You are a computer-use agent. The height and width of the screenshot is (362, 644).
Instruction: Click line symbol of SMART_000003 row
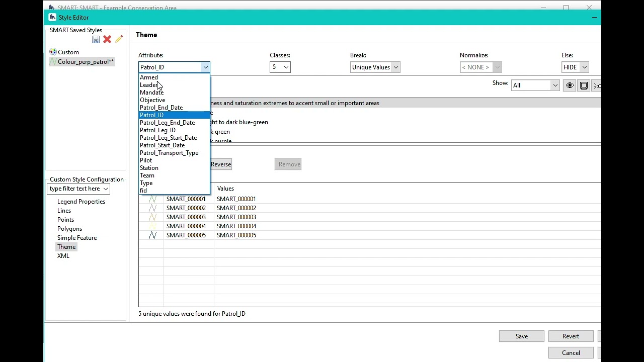[152, 217]
